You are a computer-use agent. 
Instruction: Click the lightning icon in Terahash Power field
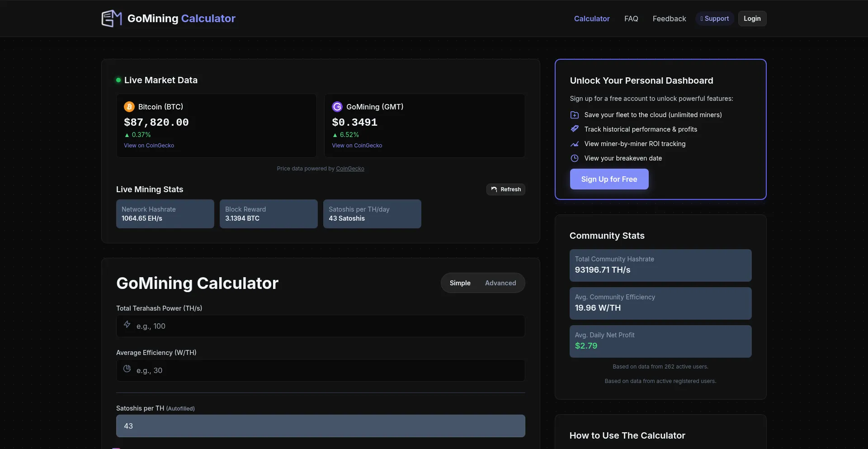(x=127, y=325)
